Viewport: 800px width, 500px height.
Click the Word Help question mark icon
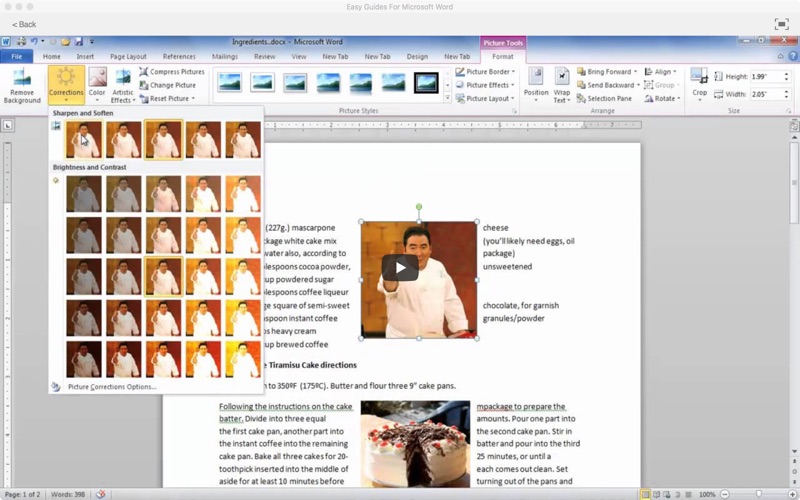tap(793, 57)
